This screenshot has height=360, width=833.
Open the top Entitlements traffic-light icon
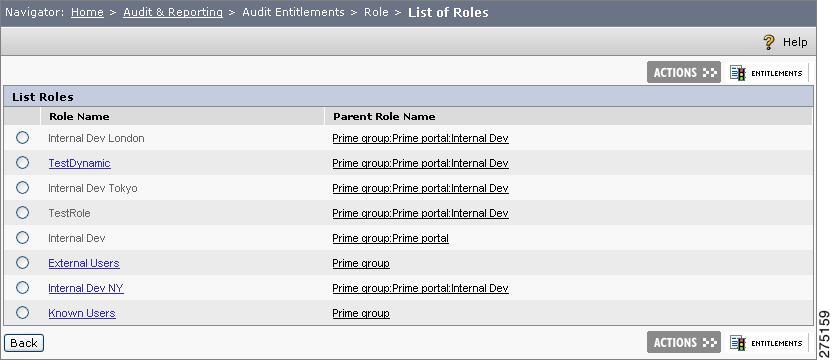coord(737,73)
